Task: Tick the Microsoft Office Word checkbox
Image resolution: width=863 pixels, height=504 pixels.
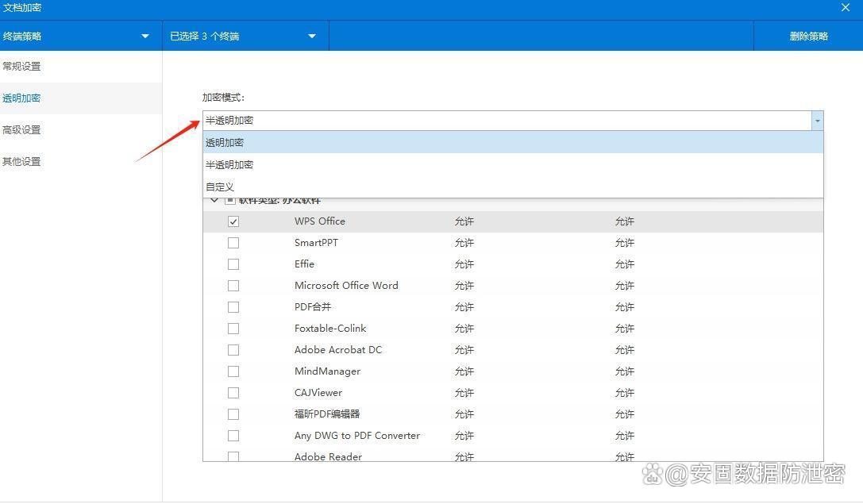Action: pos(233,286)
